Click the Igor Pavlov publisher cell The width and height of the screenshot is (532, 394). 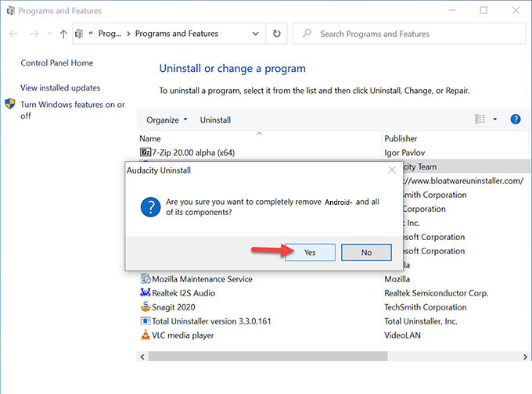click(404, 152)
